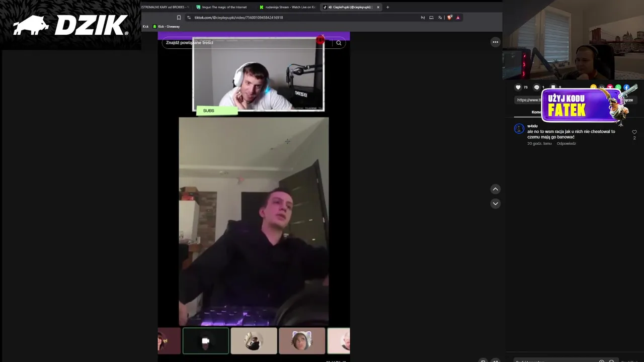The image size is (644, 362).
Task: Like the video with the heart icon
Action: click(518, 87)
